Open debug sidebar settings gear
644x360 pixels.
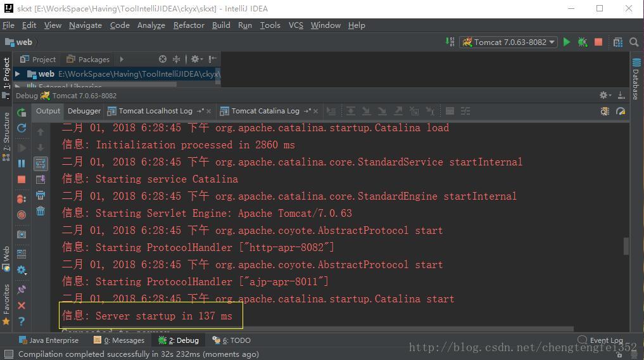click(x=22, y=270)
